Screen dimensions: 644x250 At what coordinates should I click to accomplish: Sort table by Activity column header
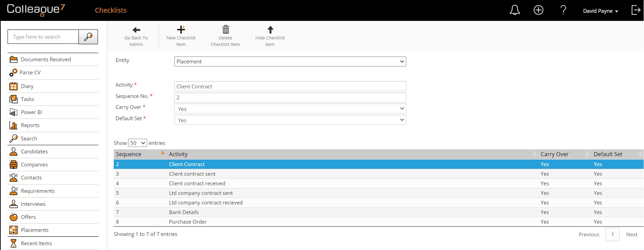[352, 154]
